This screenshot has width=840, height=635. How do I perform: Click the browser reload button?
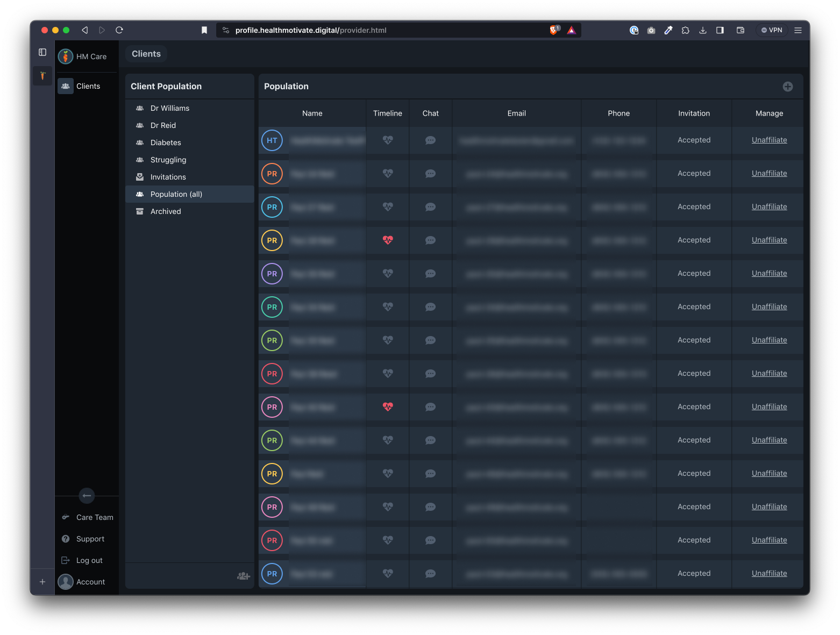[x=119, y=30]
